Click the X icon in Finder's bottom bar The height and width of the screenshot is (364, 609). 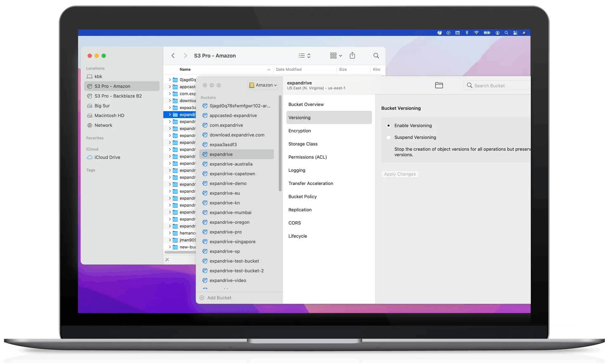pyautogui.click(x=167, y=259)
